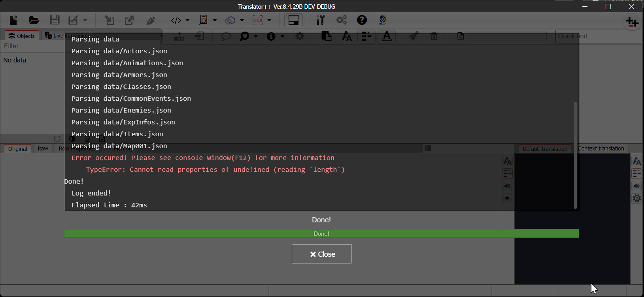This screenshot has width=644, height=297.
Task: Click the document page icon beside text field
Action: click(x=461, y=37)
